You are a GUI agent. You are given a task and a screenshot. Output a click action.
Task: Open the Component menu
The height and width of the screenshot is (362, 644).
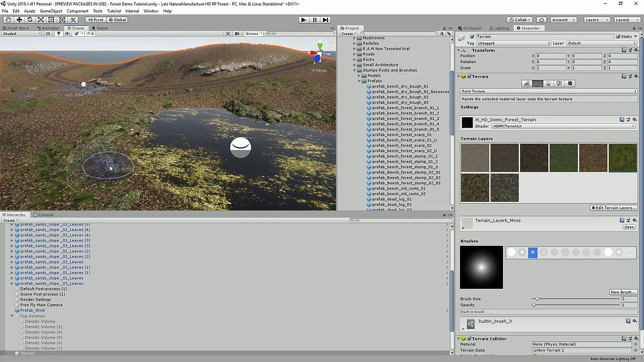77,11
